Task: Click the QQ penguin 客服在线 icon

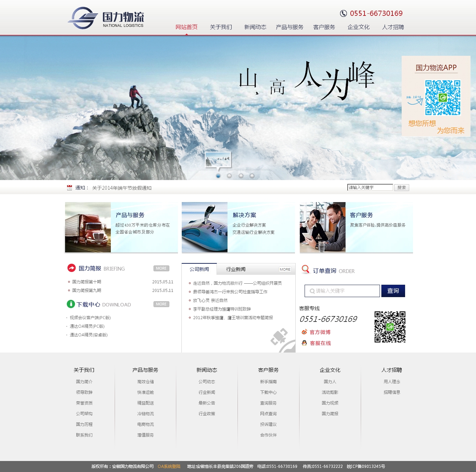Action: 304,343
